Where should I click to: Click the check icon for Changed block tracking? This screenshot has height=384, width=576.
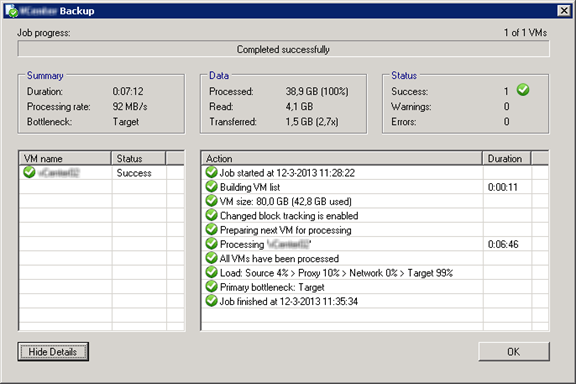(x=211, y=215)
